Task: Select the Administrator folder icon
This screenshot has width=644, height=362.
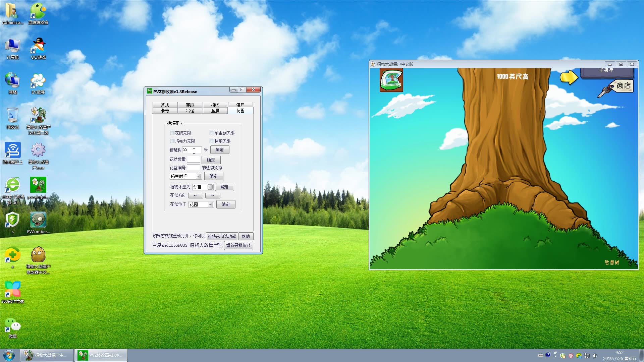Action: [x=13, y=13]
